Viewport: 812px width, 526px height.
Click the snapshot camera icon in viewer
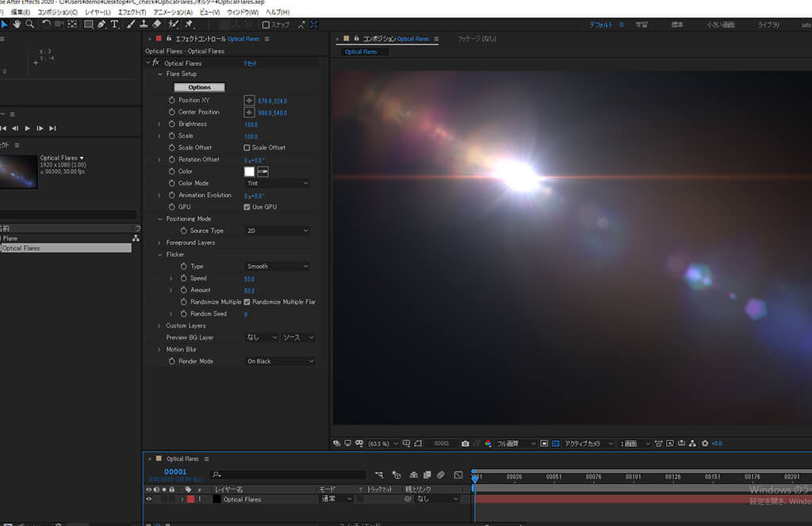pos(465,443)
